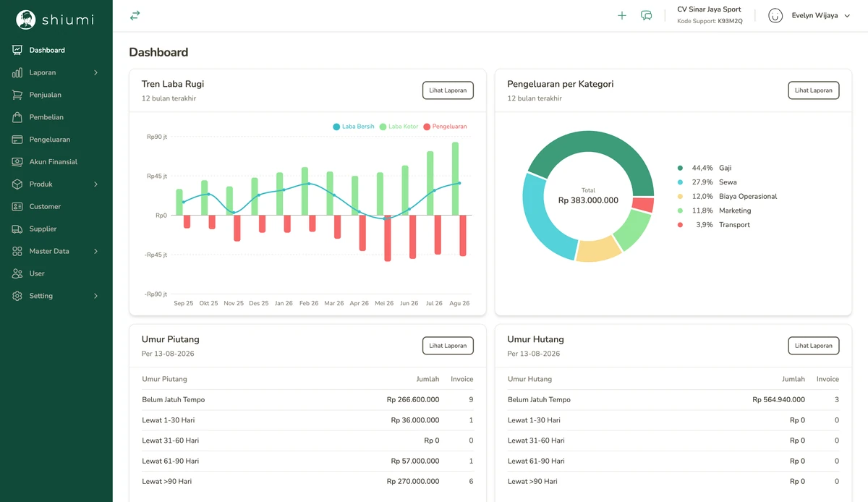This screenshot has height=502, width=868.
Task: Click the Penjualan shopping cart icon
Action: [17, 95]
